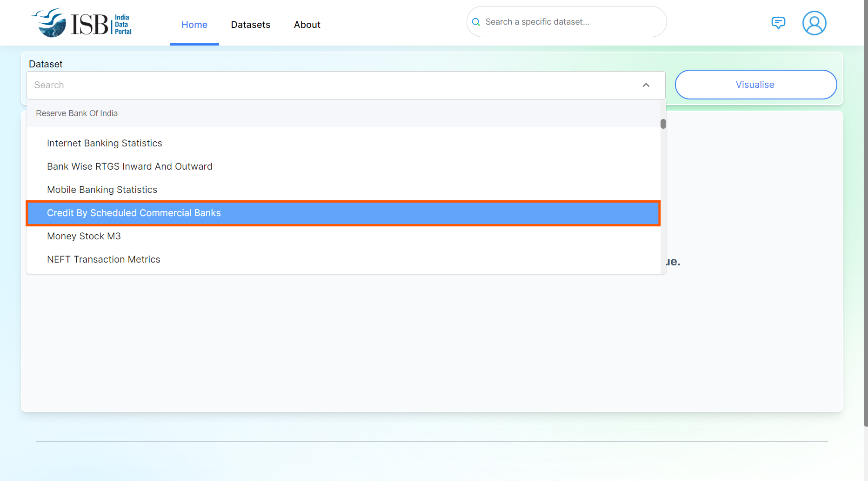Image resolution: width=868 pixels, height=481 pixels.
Task: Click the Reserve Bank Of India group header
Action: click(x=77, y=113)
